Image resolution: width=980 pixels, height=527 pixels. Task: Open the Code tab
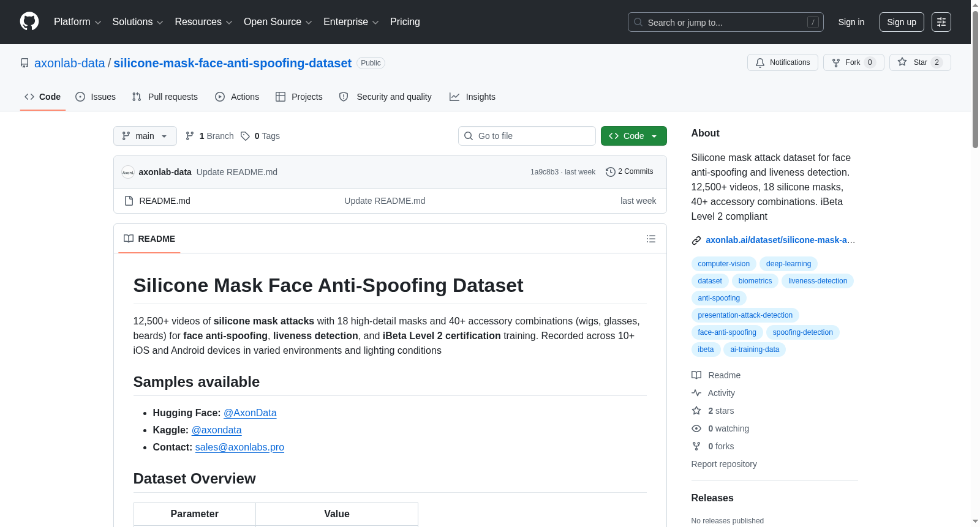pos(43,97)
